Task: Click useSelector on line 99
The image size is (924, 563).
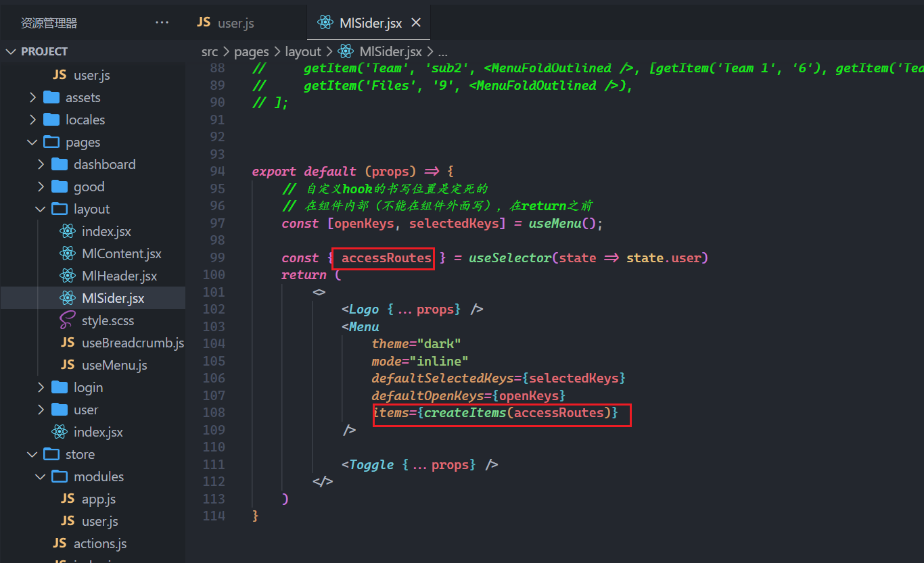Action: 510,258
